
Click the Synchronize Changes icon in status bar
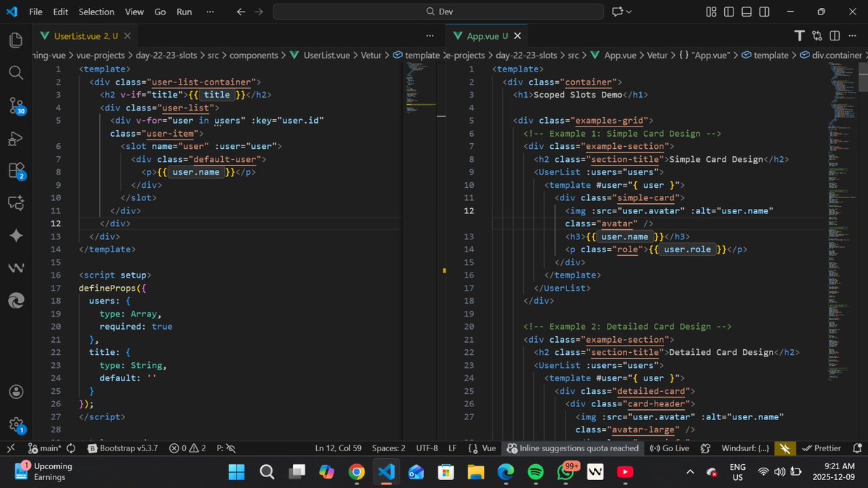pyautogui.click(x=71, y=448)
